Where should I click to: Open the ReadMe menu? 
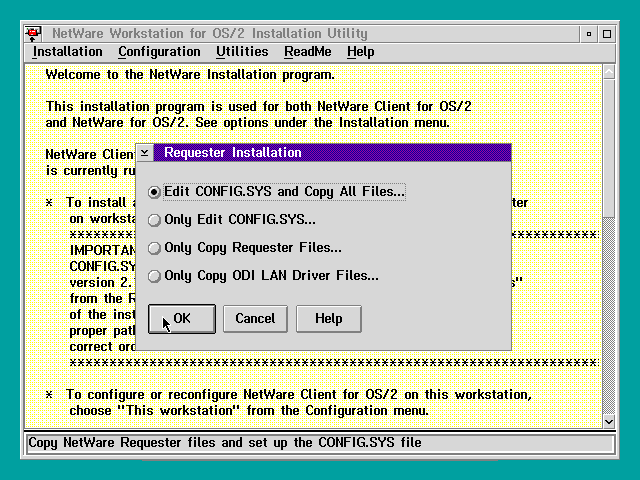[x=308, y=52]
